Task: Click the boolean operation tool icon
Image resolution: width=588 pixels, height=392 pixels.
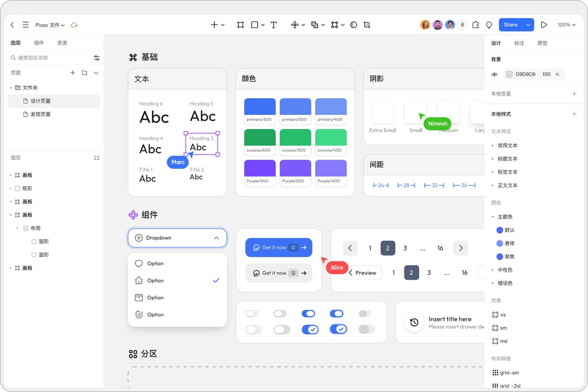Action: [x=314, y=25]
